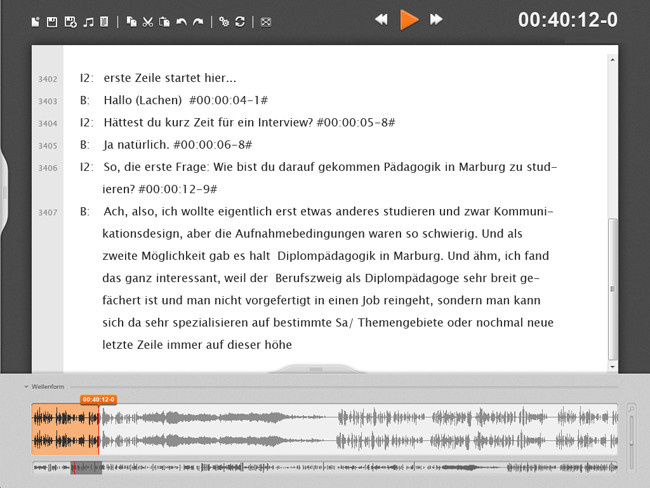This screenshot has width=650, height=488.
Task: Click the orange 00:40:12-0 playhead marker
Action: point(98,399)
